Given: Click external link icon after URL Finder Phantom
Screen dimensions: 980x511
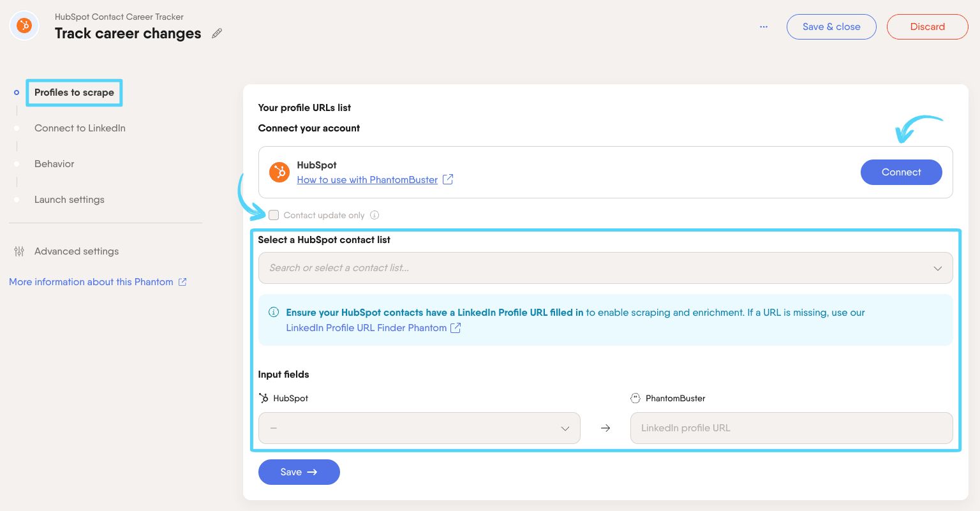Looking at the screenshot, I should (456, 328).
